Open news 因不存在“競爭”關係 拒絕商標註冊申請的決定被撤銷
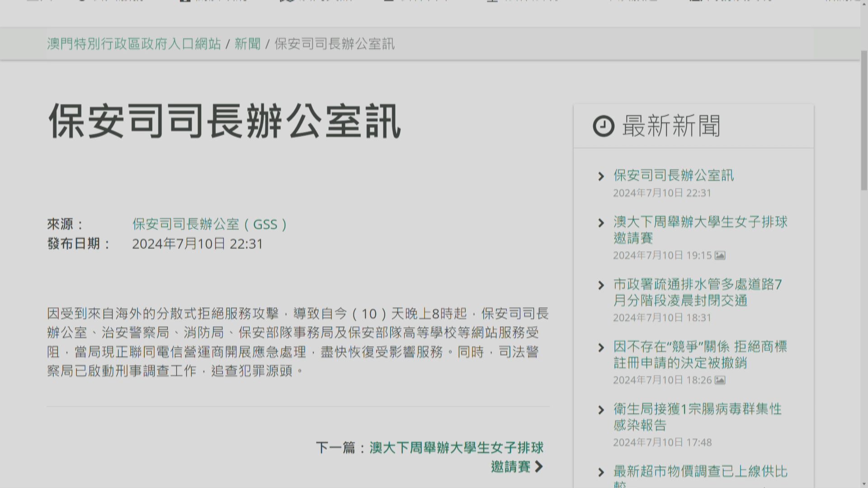This screenshot has width=868, height=488. pos(700,354)
